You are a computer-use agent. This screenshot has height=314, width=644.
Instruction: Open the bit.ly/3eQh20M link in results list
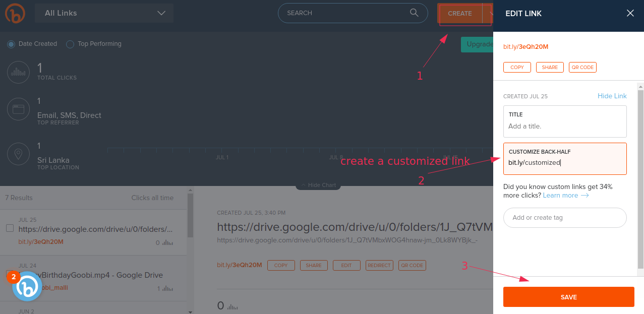pos(41,242)
